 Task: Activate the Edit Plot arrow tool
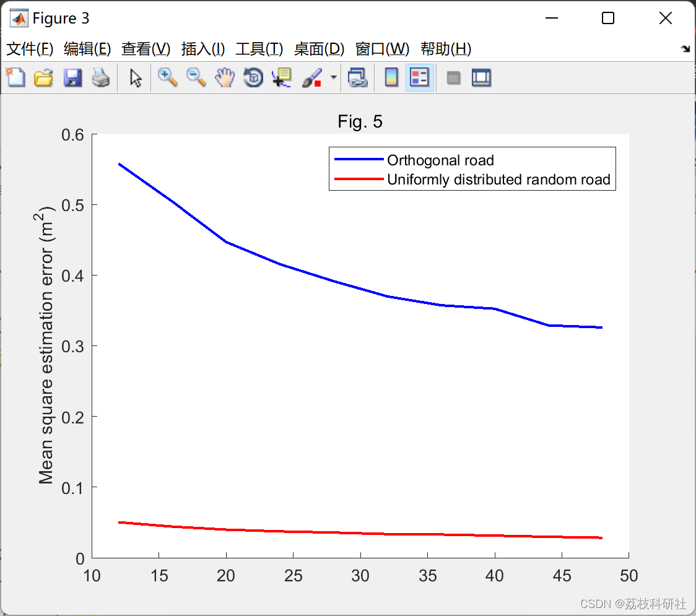pos(136,77)
